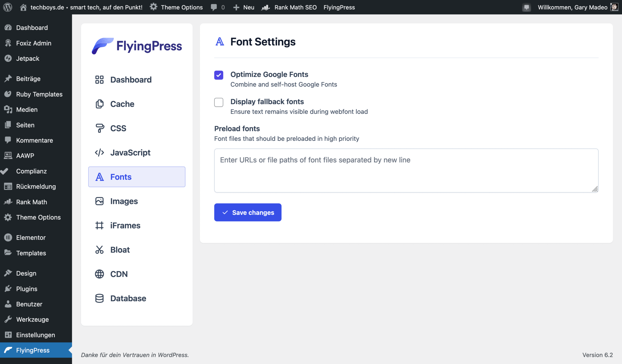
Task: Click the techboys.de site name link
Action: pos(86,7)
